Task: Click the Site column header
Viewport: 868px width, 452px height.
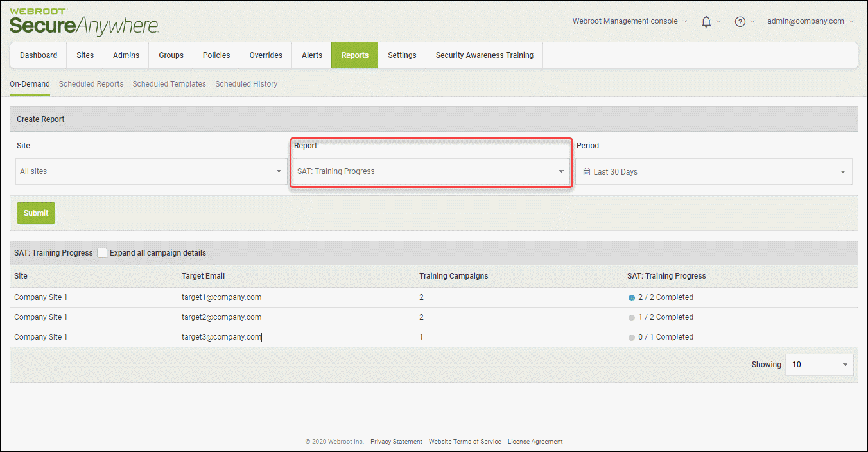Action: coord(21,276)
